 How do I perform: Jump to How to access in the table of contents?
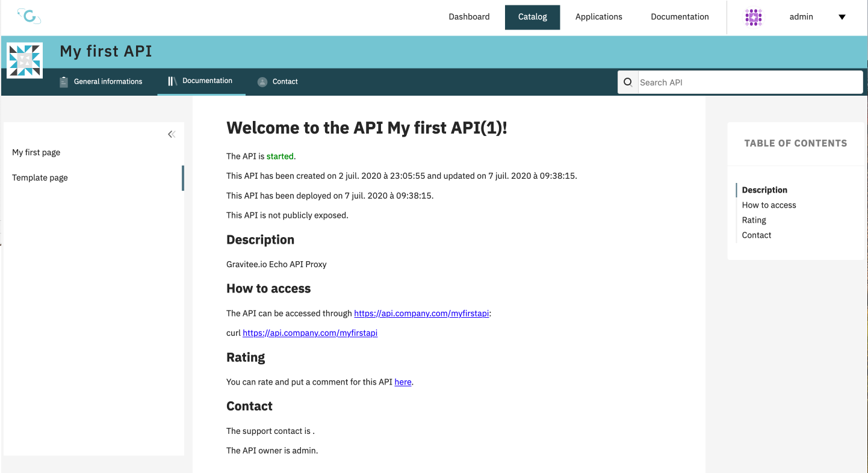[769, 205]
